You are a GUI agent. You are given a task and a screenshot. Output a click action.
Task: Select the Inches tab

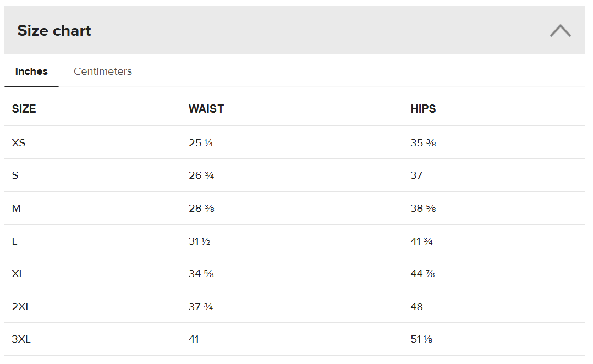click(x=31, y=71)
